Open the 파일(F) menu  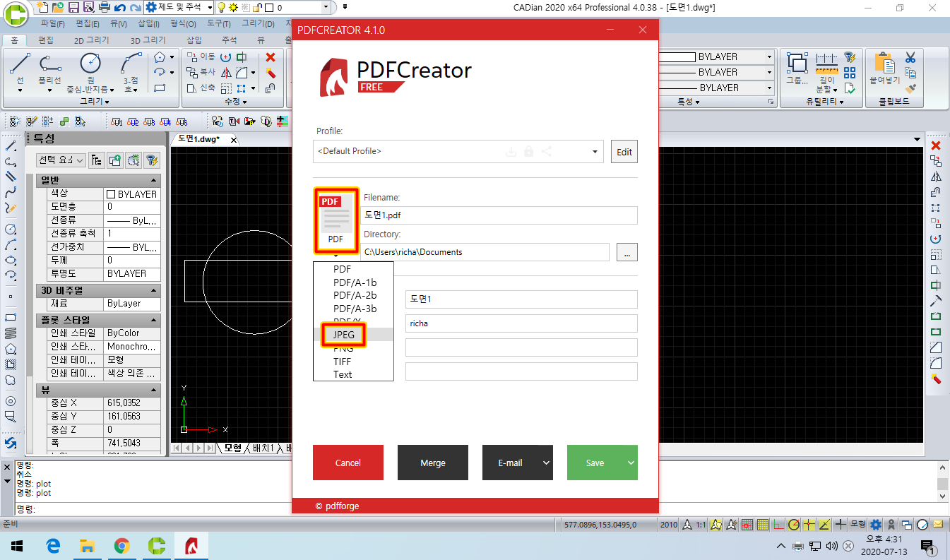pos(52,23)
